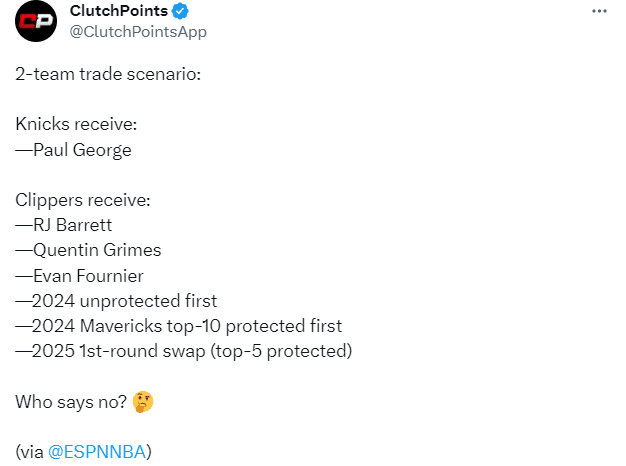Viewport: 626px width, 466px height.
Task: Click the "Clippers receive:" line
Action: [83, 200]
